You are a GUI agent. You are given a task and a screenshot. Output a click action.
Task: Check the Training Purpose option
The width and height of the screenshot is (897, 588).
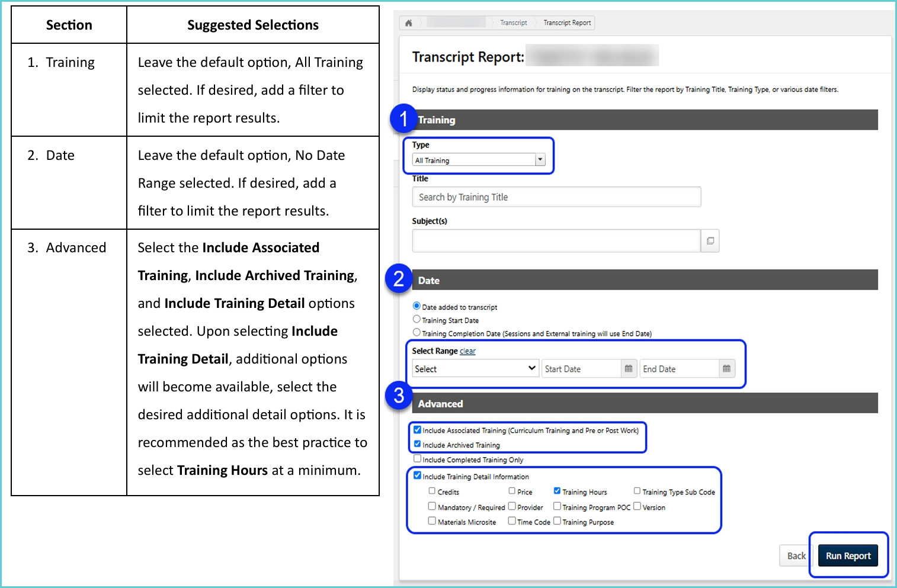click(557, 521)
